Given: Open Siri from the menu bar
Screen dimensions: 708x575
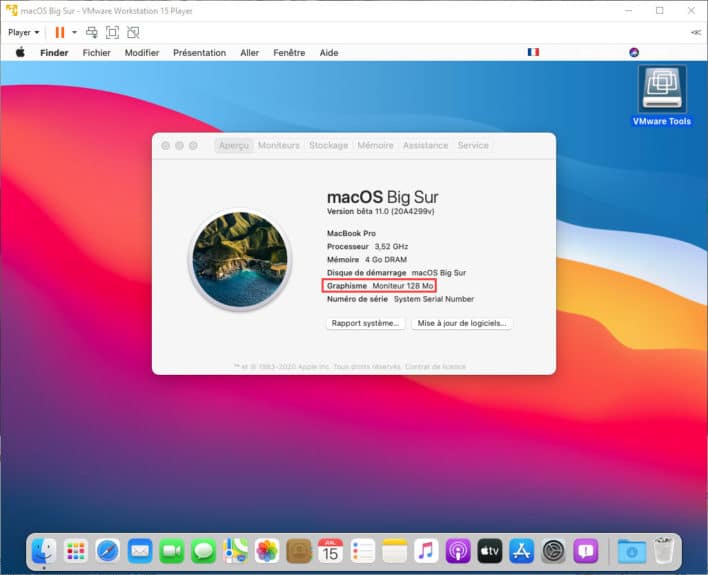Looking at the screenshot, I should [x=634, y=52].
